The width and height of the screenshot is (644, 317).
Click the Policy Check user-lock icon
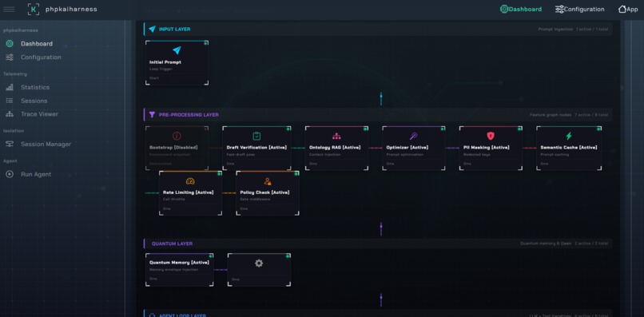(x=268, y=181)
